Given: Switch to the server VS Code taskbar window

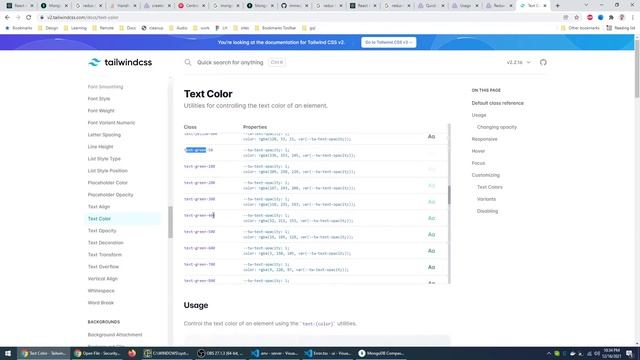Looking at the screenshot, I should pos(274,353).
